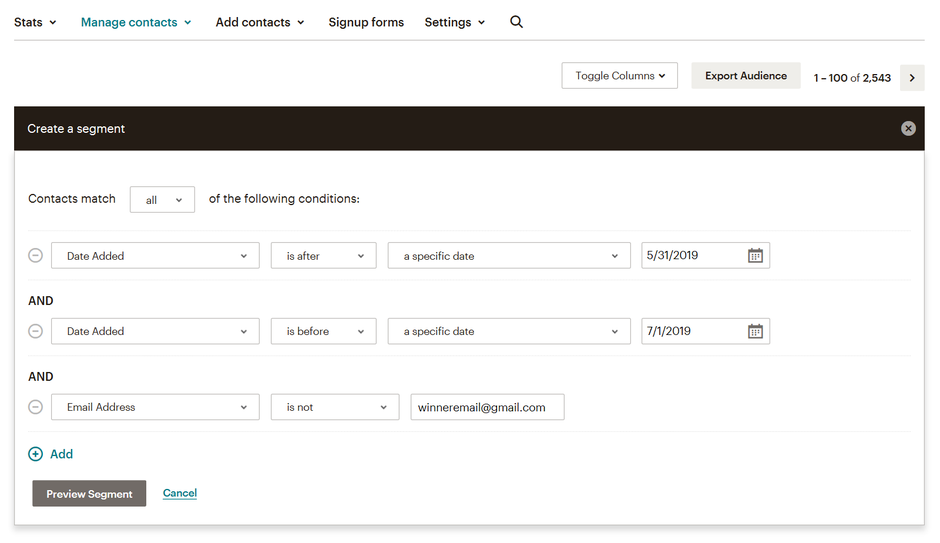Remove the Email Address condition
Viewport: 940px width, 543px height.
[35, 408]
